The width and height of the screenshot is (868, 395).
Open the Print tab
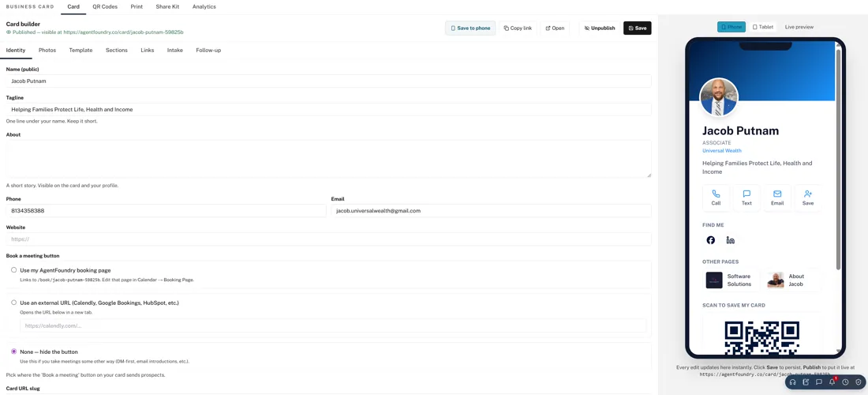(x=137, y=6)
